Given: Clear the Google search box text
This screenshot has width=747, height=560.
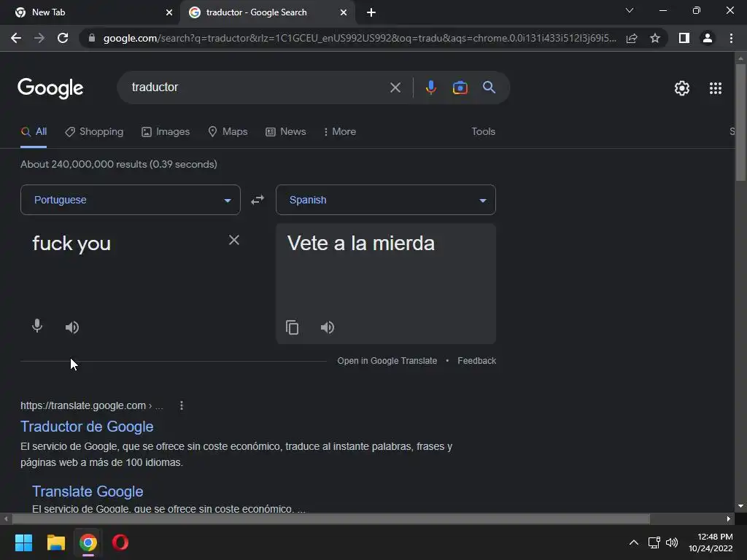Looking at the screenshot, I should (395, 87).
